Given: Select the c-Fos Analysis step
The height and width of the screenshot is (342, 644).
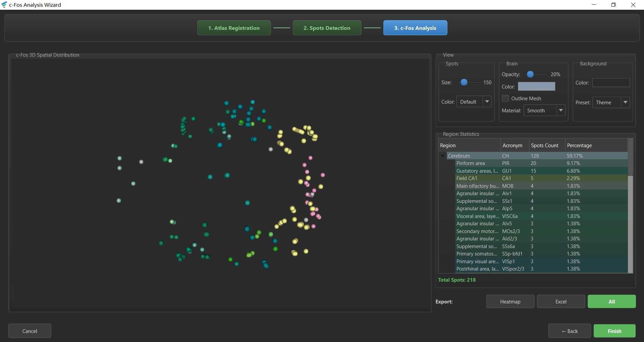Looking at the screenshot, I should pos(415,28).
